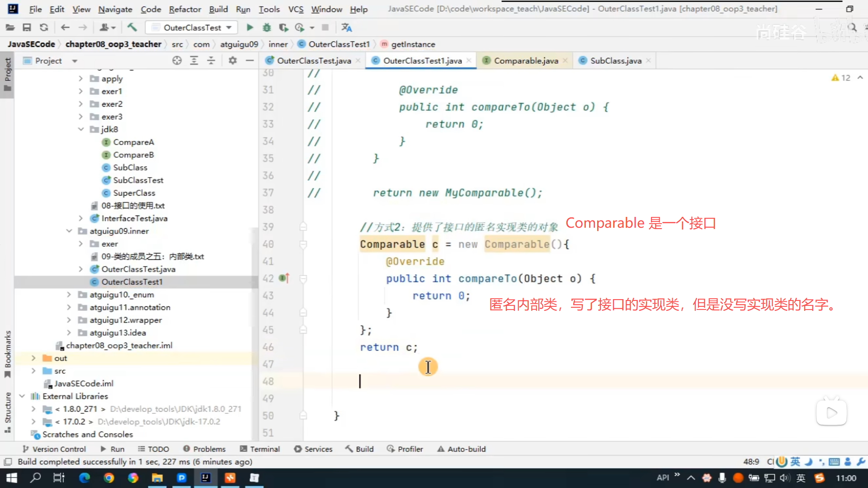Image resolution: width=868 pixels, height=488 pixels.
Task: Select SubClassTest in project tree
Action: [138, 180]
